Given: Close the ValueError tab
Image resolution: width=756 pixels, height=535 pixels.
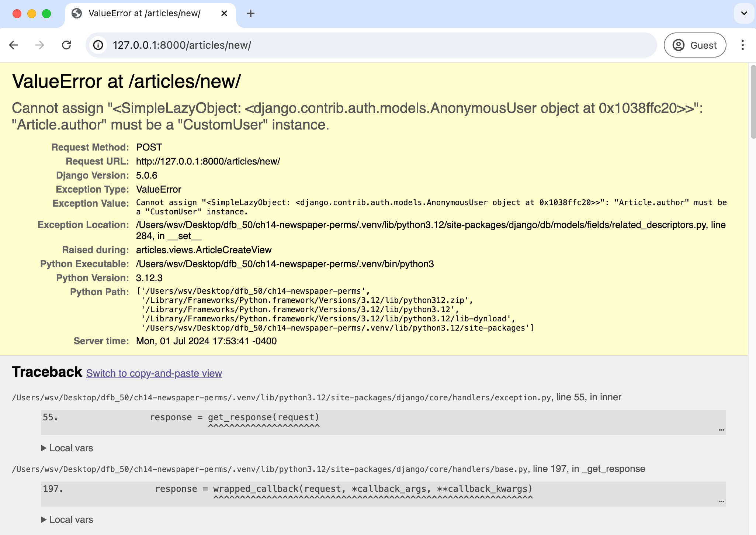Looking at the screenshot, I should pyautogui.click(x=224, y=14).
